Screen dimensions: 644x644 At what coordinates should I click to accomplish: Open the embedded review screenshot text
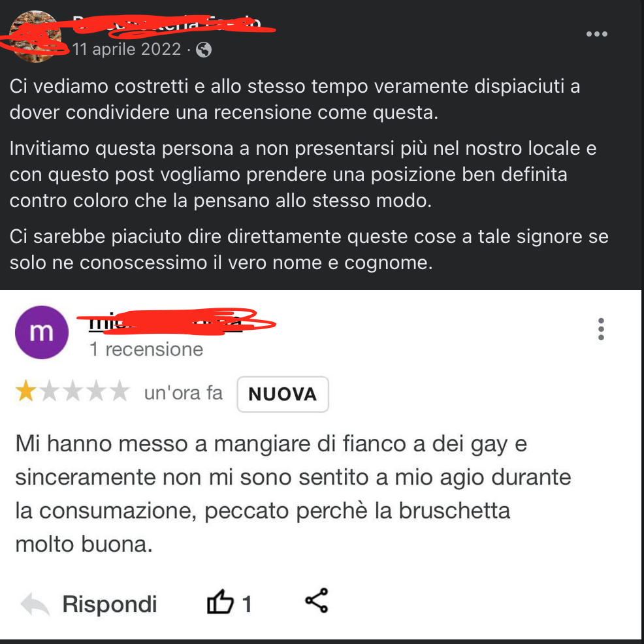(x=293, y=494)
